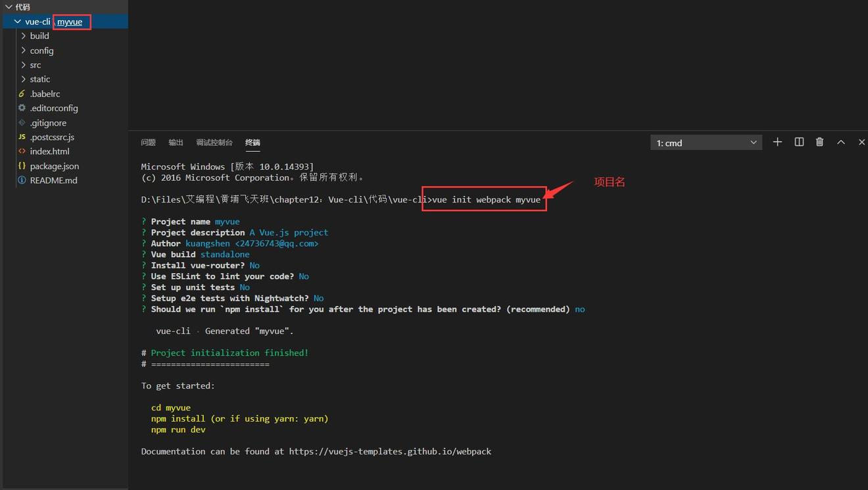Kill the terminal with the trash icon
The height and width of the screenshot is (490, 868).
click(x=819, y=141)
